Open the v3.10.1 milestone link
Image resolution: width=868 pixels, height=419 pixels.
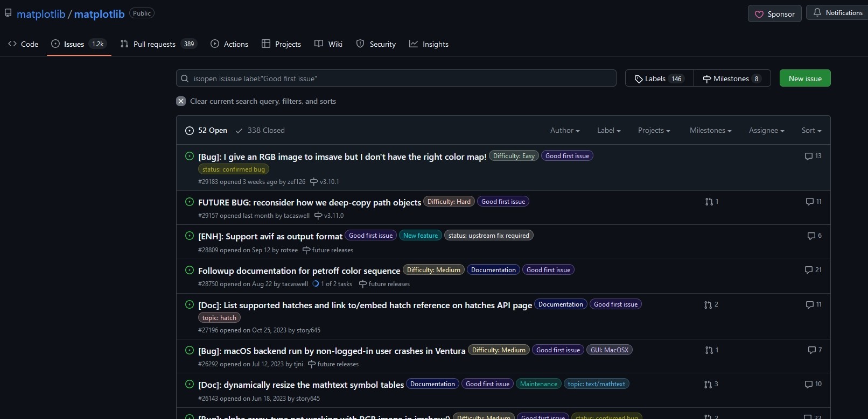(325, 182)
